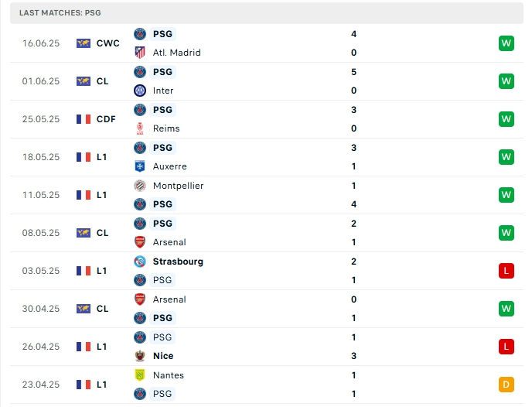Open the Strasbourg team name link
532x407 pixels.
click(178, 262)
